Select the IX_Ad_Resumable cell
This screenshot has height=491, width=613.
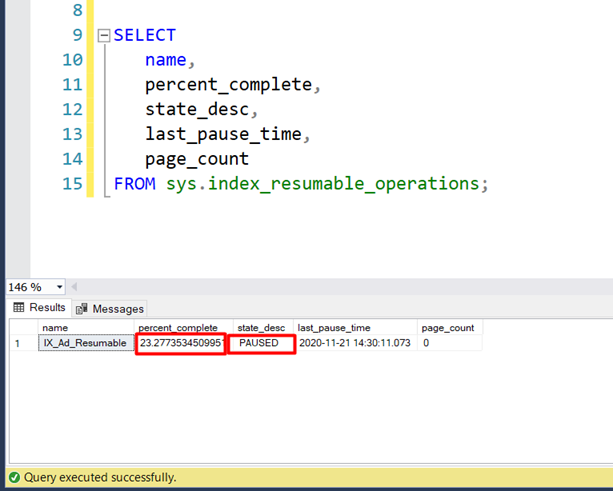click(x=86, y=343)
